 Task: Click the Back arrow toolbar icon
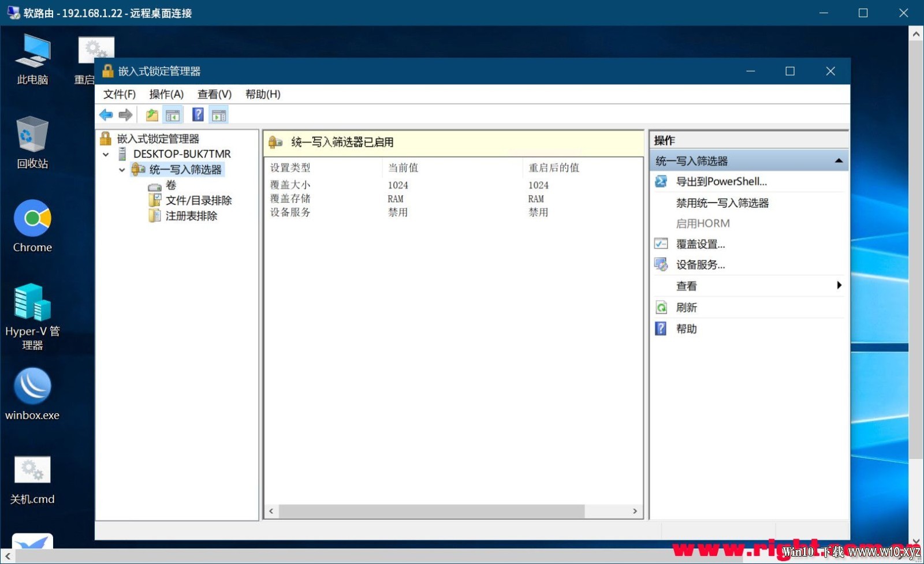coord(106,115)
